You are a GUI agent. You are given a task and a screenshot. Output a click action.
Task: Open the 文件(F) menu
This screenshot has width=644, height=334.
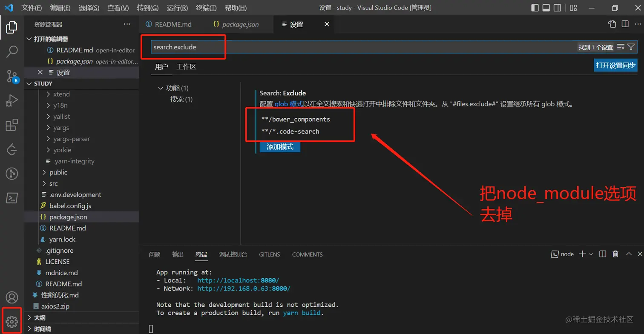[32, 8]
